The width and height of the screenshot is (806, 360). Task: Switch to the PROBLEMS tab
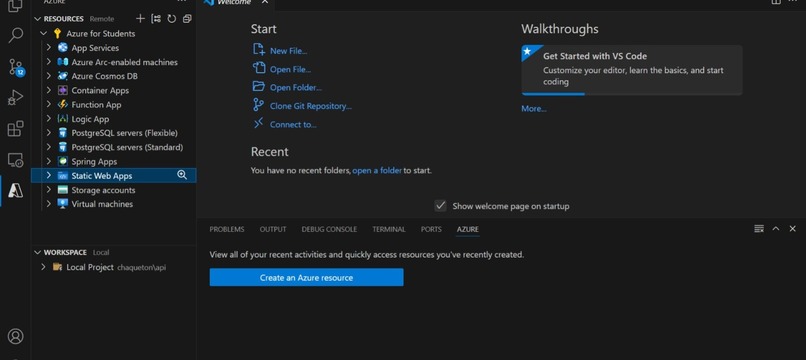pos(227,229)
